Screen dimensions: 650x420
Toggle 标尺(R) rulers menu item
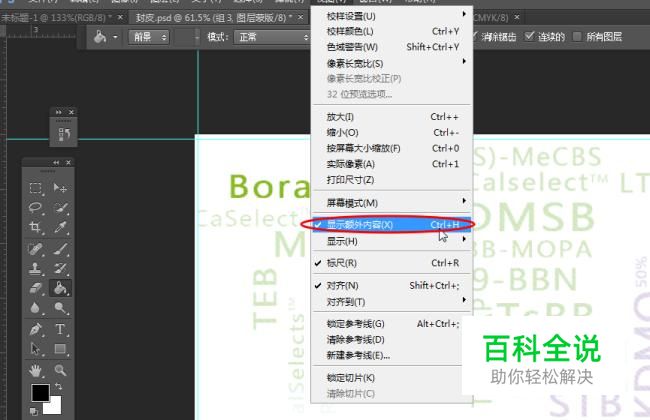coord(392,263)
